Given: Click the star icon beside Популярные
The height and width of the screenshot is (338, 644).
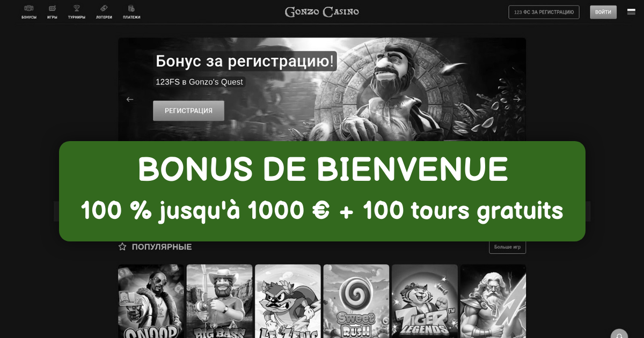Looking at the screenshot, I should (x=122, y=247).
